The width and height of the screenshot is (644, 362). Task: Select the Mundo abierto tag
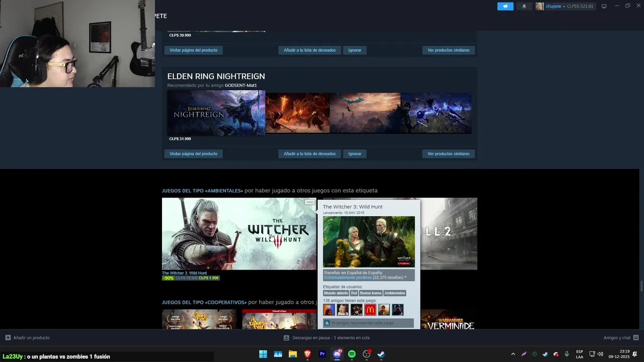click(336, 293)
